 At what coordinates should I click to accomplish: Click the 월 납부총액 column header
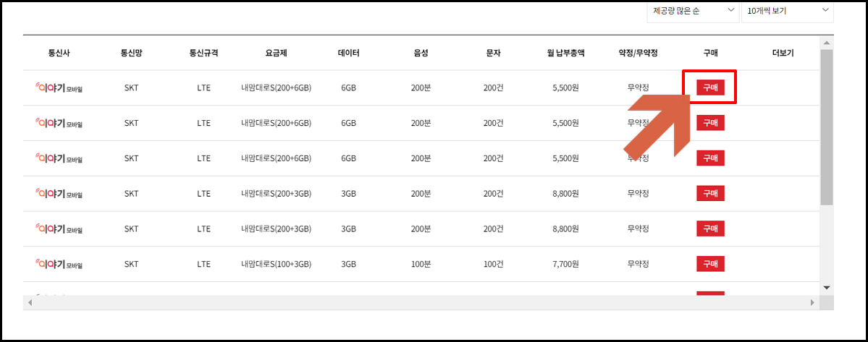tap(565, 53)
